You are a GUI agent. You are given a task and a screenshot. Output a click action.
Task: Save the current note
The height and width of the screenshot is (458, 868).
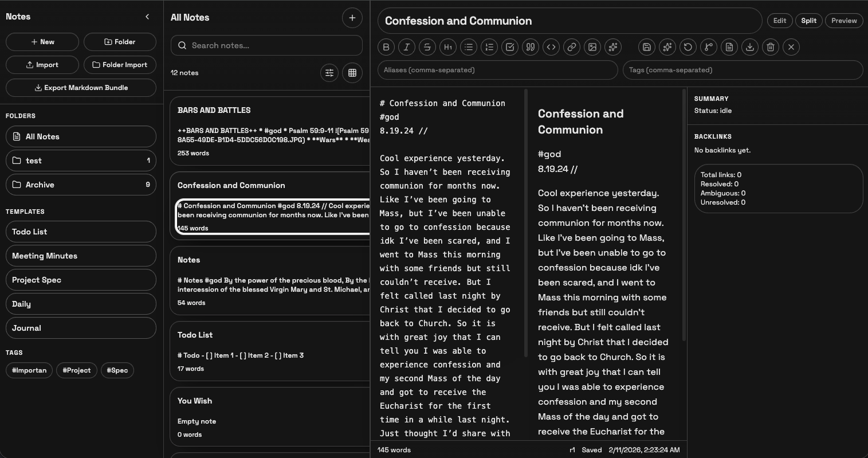[x=646, y=47]
